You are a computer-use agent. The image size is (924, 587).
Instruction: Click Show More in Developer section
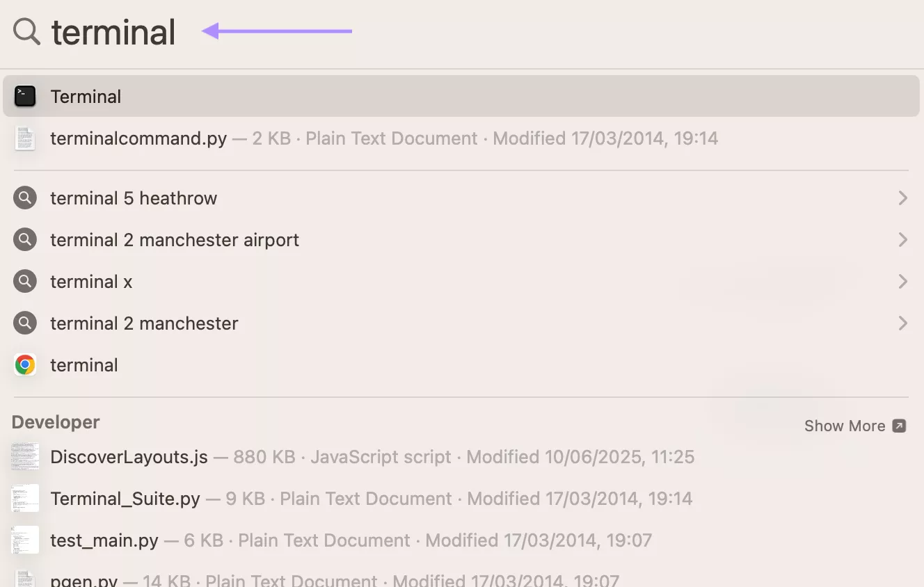pos(844,426)
